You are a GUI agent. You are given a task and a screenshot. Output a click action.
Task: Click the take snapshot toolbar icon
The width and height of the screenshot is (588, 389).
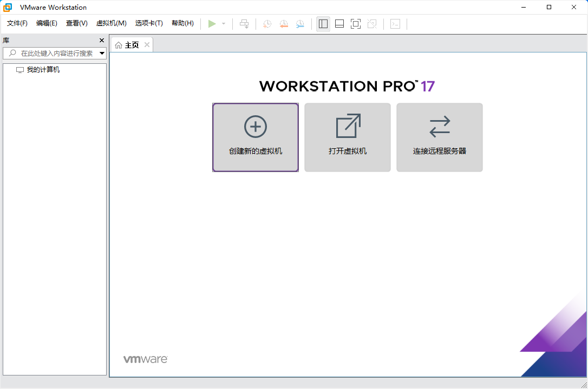(x=267, y=24)
